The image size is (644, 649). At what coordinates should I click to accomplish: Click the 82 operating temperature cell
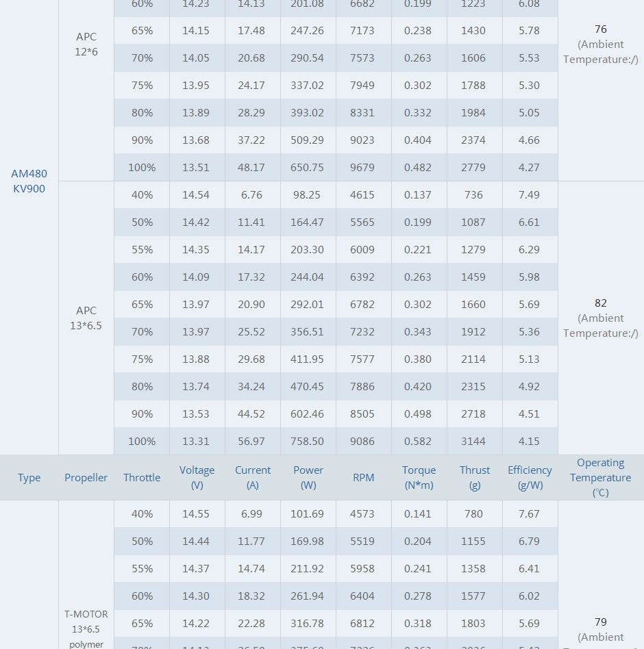point(601,303)
